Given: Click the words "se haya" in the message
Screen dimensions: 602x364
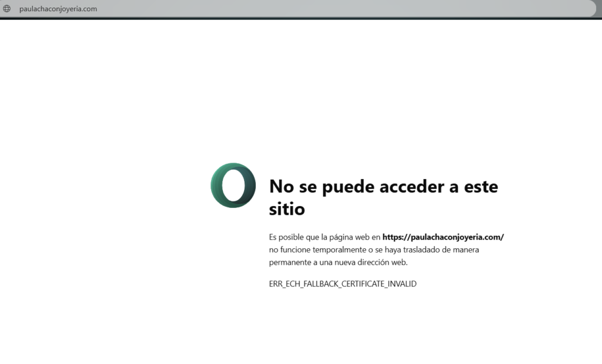Looking at the screenshot, I should (384, 250).
